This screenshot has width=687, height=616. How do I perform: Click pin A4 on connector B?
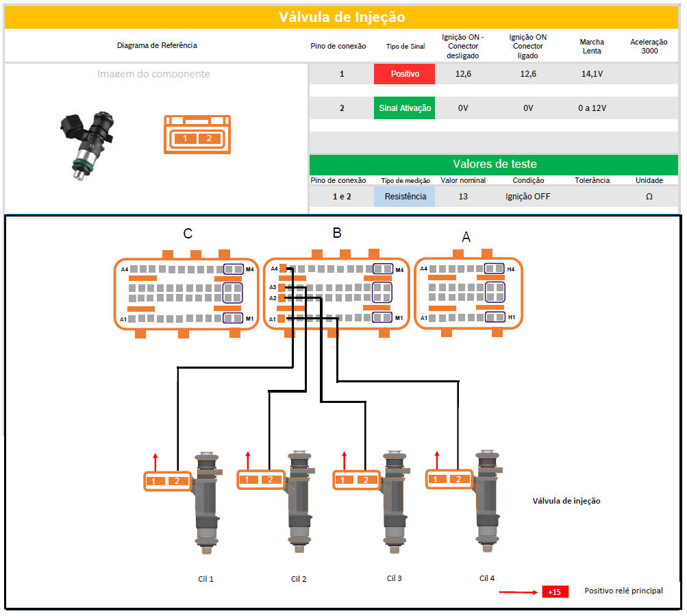point(283,269)
